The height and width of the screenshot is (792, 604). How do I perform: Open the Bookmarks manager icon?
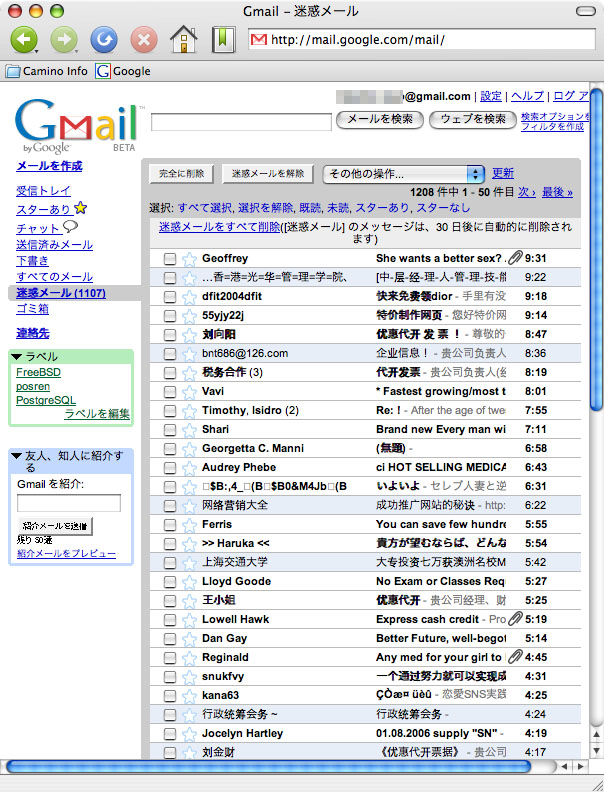(x=223, y=39)
